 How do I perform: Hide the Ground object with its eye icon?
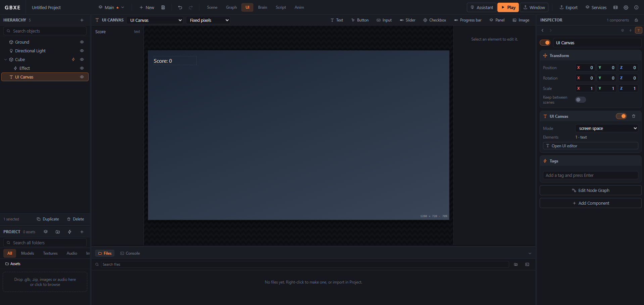tap(82, 42)
